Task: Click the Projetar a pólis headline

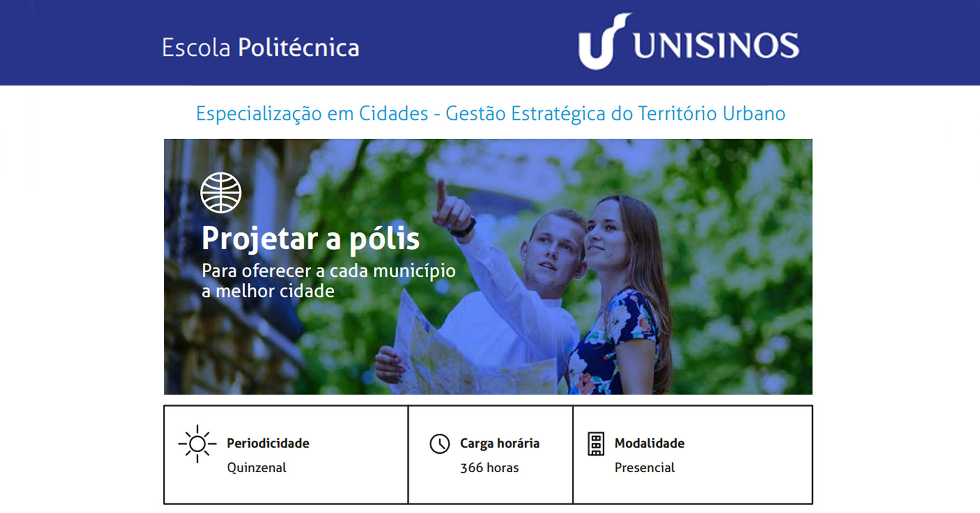Action: 311,238
